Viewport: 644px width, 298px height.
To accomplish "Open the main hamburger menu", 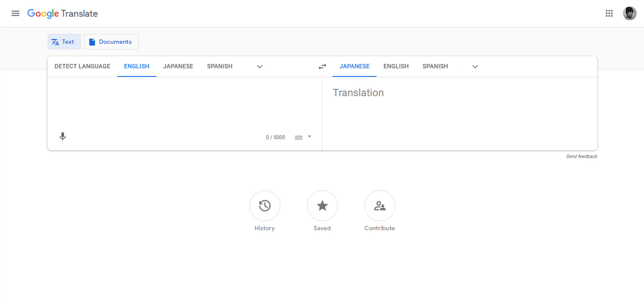I will [16, 14].
